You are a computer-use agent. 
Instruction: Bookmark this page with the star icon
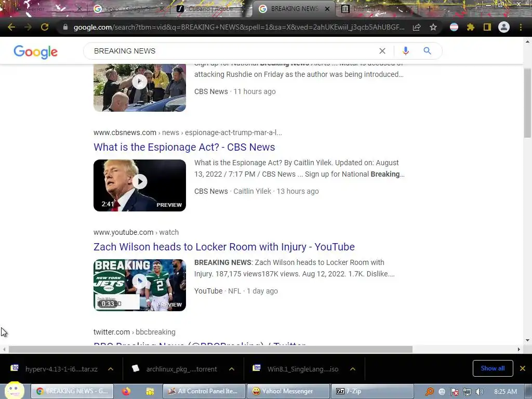click(x=433, y=27)
